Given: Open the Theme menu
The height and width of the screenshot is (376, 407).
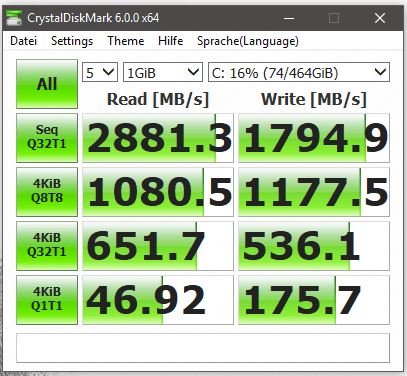Looking at the screenshot, I should click(x=126, y=41).
